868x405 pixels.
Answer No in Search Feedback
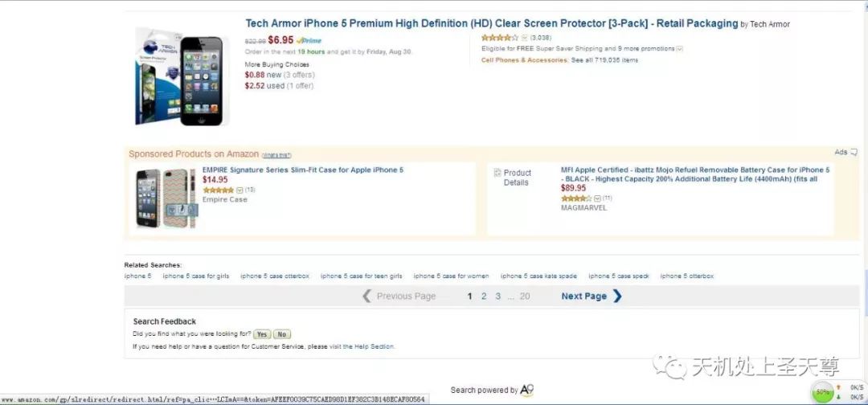pos(281,333)
